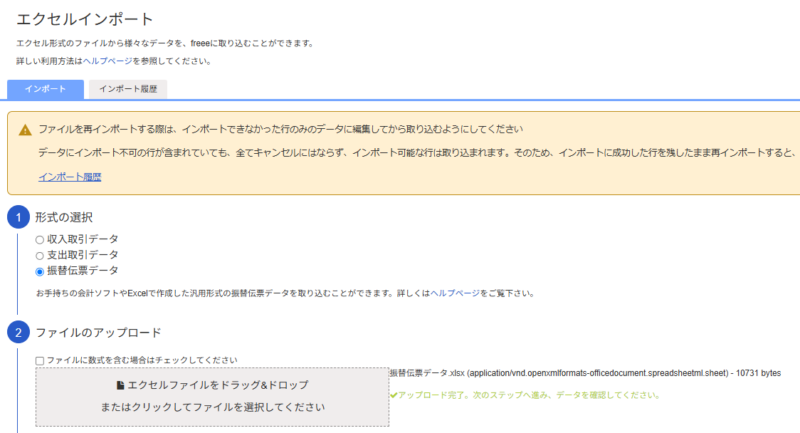
Task: Follow the インポート履歴 link in the warning box
Action: pyautogui.click(x=70, y=177)
